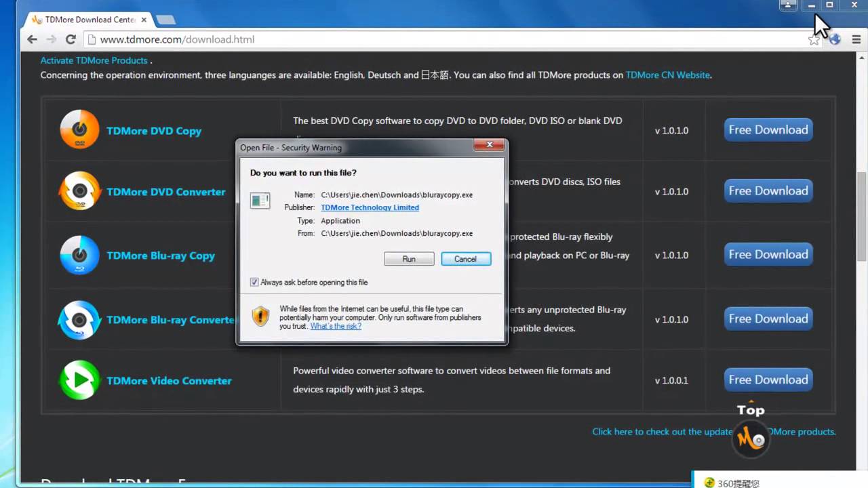This screenshot has height=488, width=868.
Task: Click the TDMore DVD Converter product name
Action: (x=166, y=192)
